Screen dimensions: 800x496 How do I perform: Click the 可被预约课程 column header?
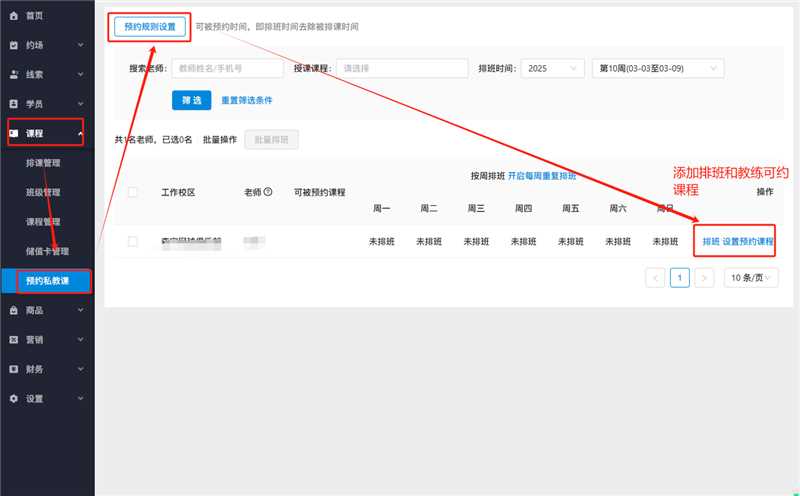pos(319,192)
